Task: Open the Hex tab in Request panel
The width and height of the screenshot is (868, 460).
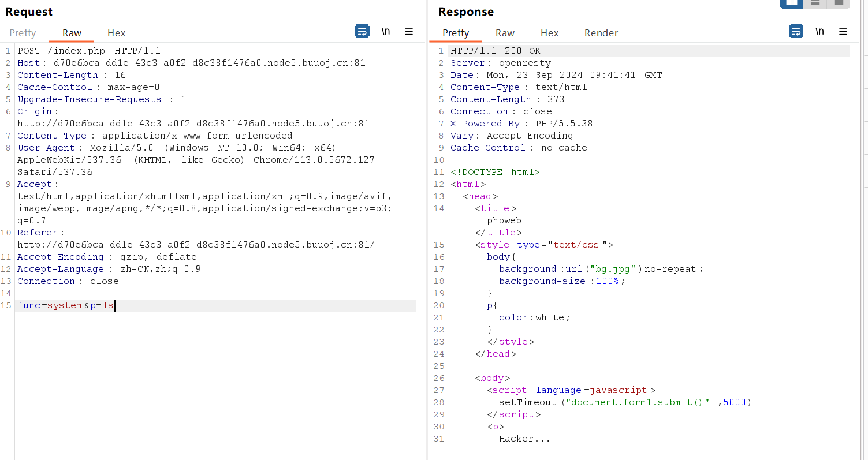Action: (x=116, y=33)
